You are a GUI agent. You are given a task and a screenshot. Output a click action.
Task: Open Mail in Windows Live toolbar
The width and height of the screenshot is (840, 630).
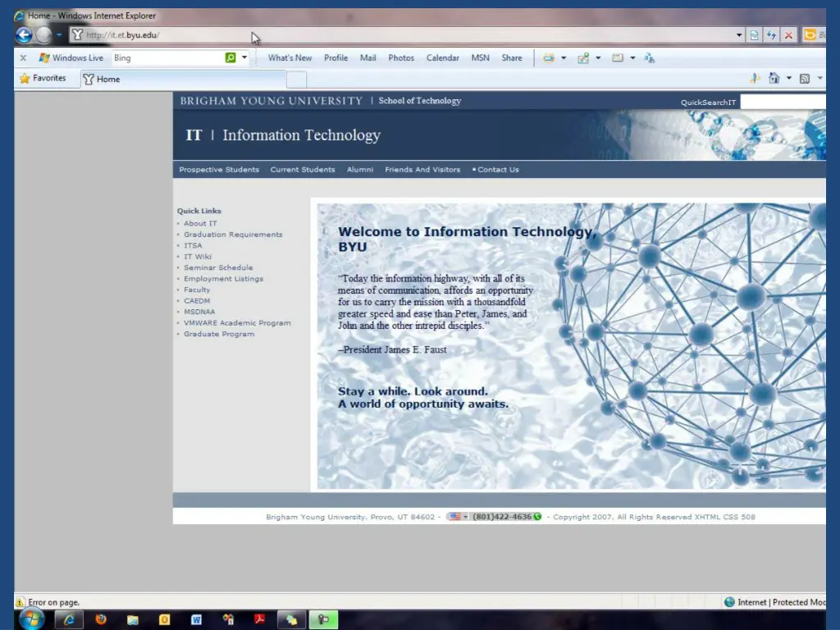pyautogui.click(x=368, y=58)
